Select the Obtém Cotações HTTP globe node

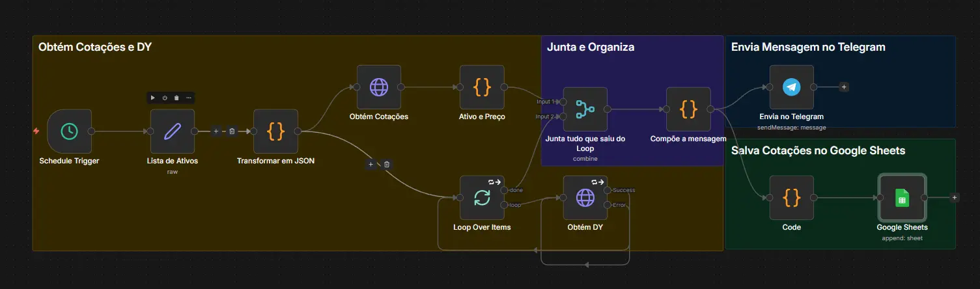378,87
